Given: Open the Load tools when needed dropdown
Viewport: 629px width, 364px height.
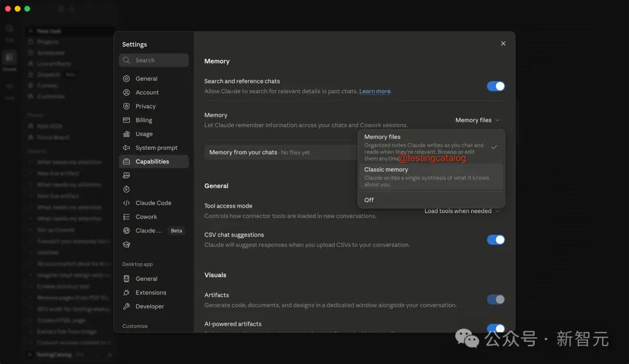Looking at the screenshot, I should [462, 211].
